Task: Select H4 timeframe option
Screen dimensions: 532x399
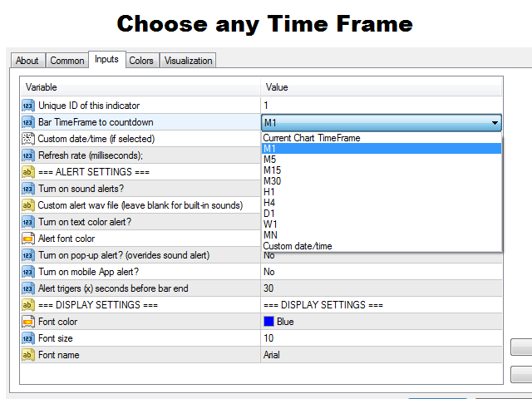Action: pyautogui.click(x=382, y=203)
